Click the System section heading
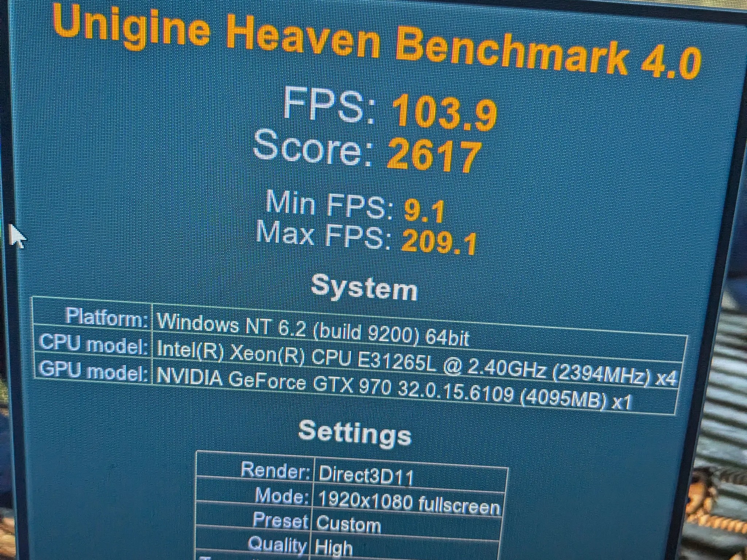Screen dimensions: 747x560 coord(364,289)
